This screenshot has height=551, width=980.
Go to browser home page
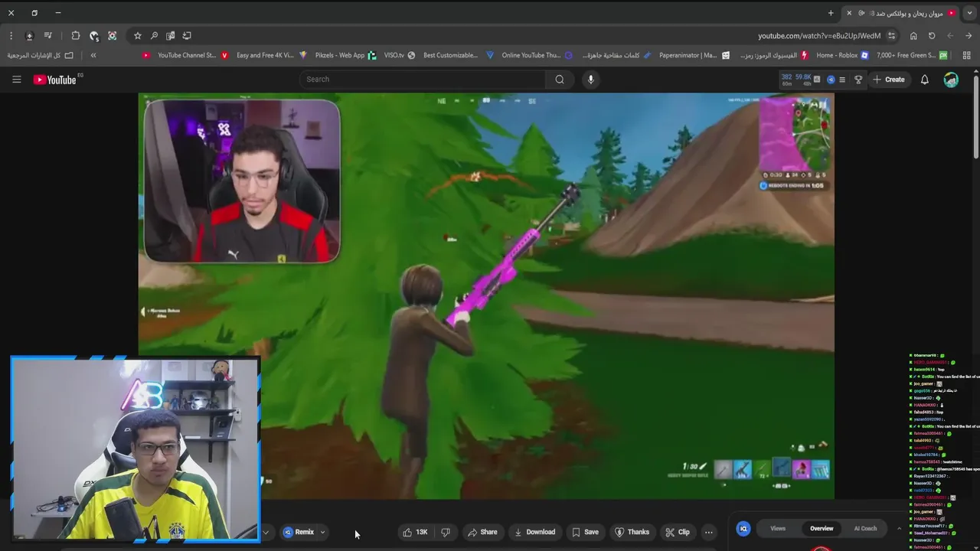(x=913, y=36)
